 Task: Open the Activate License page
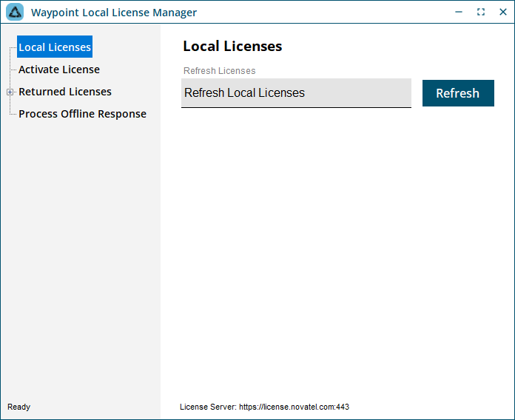[x=59, y=70]
